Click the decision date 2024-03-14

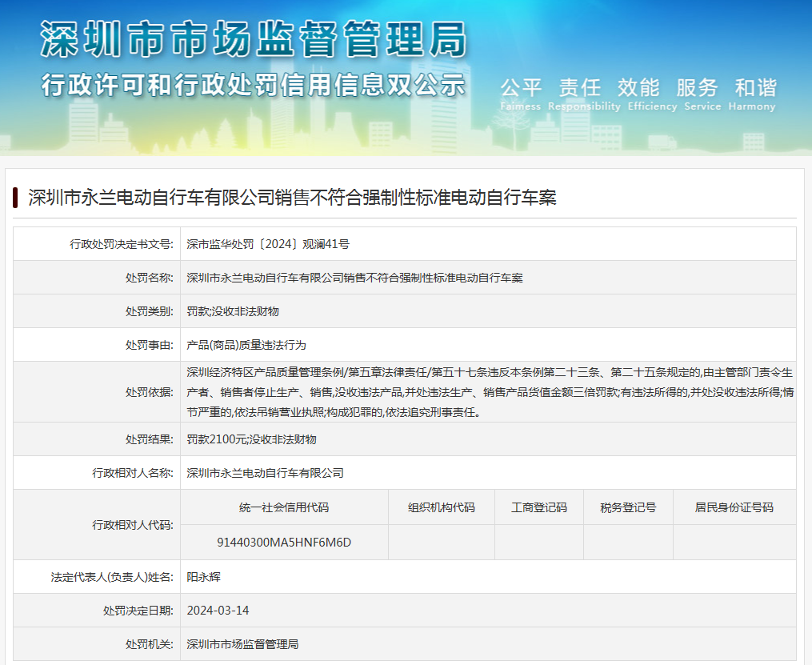click(x=218, y=611)
